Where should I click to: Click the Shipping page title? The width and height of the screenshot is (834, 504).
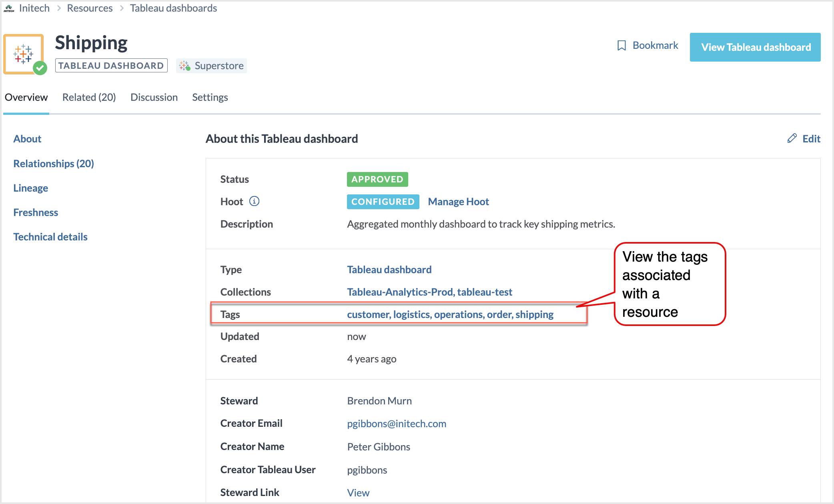tap(91, 43)
